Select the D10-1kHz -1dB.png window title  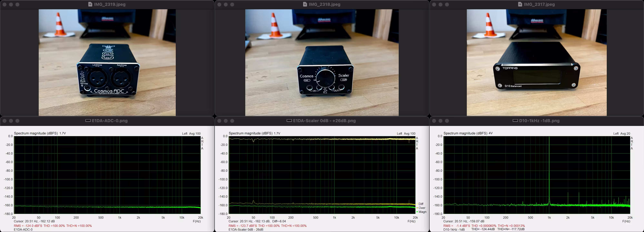(x=539, y=121)
